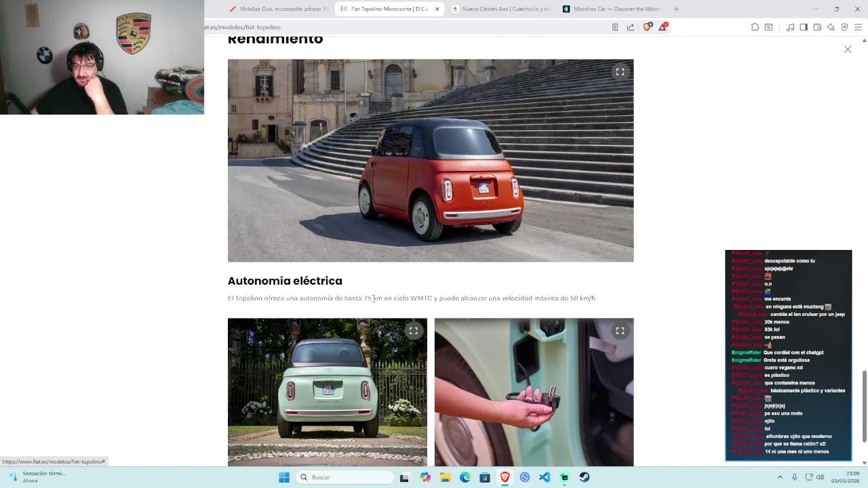Show hidden system tray icons
Screen dimensions: 868x488
(780, 477)
